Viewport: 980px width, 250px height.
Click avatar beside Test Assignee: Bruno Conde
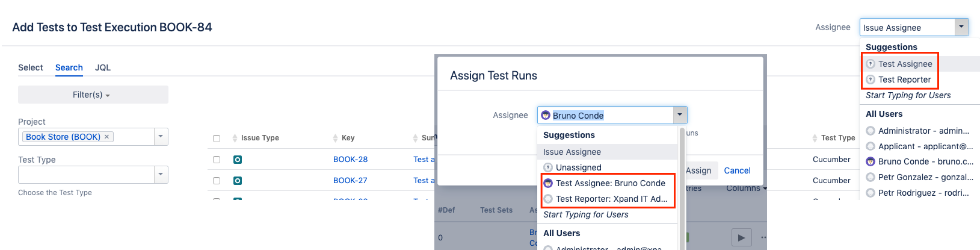(548, 183)
